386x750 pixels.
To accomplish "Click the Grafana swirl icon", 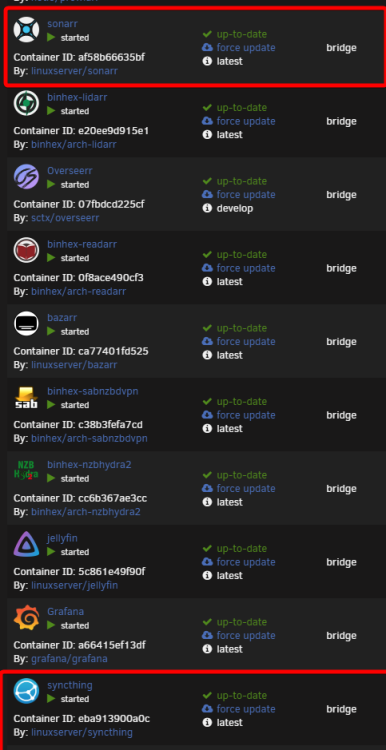I will coord(26,618).
